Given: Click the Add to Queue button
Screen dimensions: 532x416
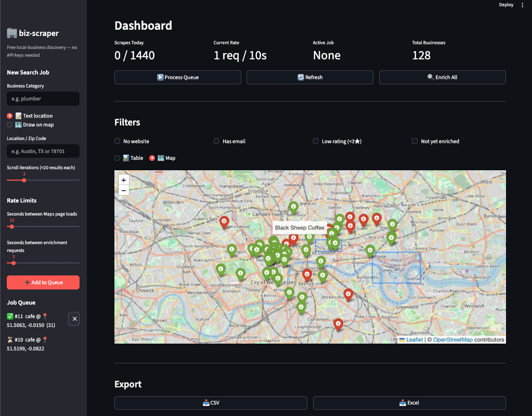Looking at the screenshot, I should tap(43, 282).
